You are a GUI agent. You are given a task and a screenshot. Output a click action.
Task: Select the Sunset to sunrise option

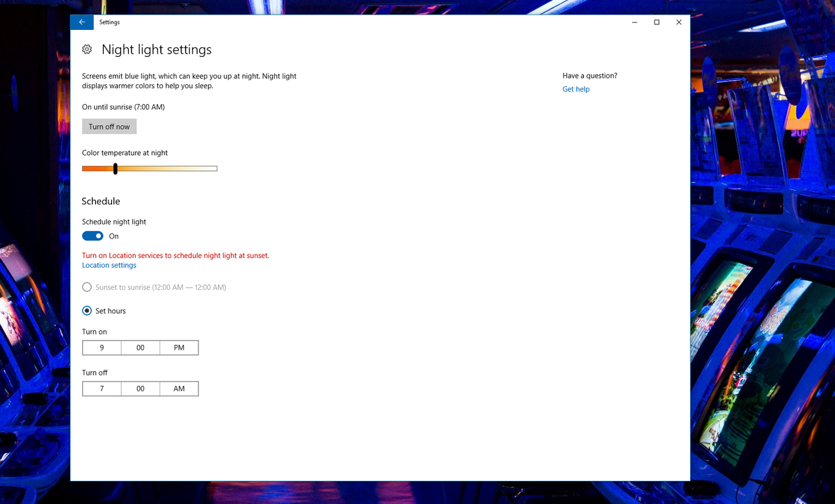click(x=86, y=286)
